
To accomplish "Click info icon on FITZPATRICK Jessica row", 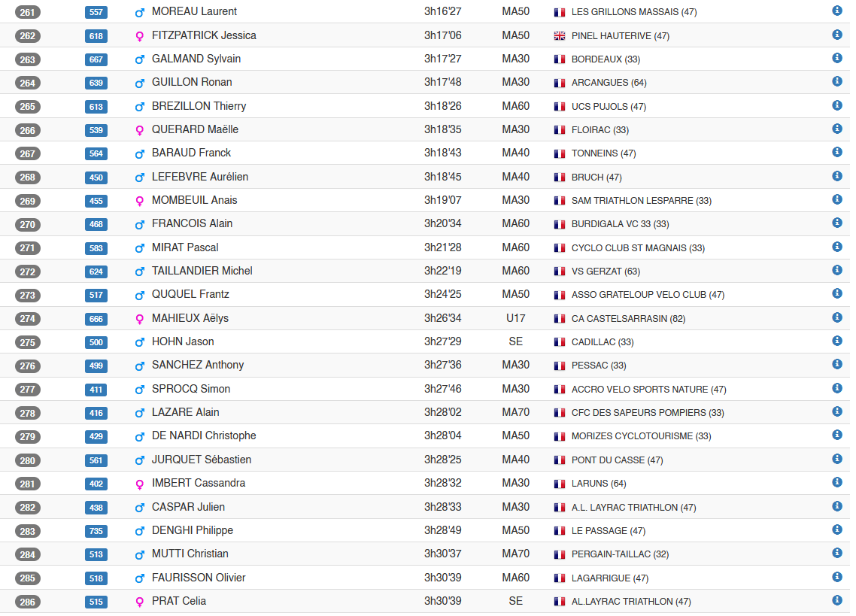I will click(836, 35).
